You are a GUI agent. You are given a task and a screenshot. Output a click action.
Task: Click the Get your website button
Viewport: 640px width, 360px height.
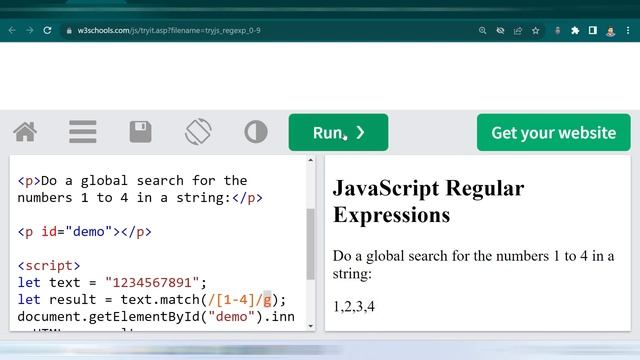553,132
